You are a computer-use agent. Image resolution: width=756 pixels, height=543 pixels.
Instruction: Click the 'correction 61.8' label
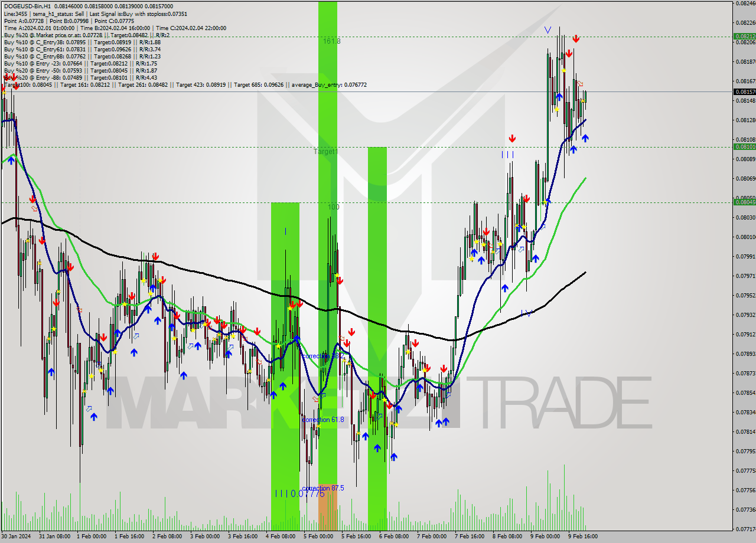322,419
